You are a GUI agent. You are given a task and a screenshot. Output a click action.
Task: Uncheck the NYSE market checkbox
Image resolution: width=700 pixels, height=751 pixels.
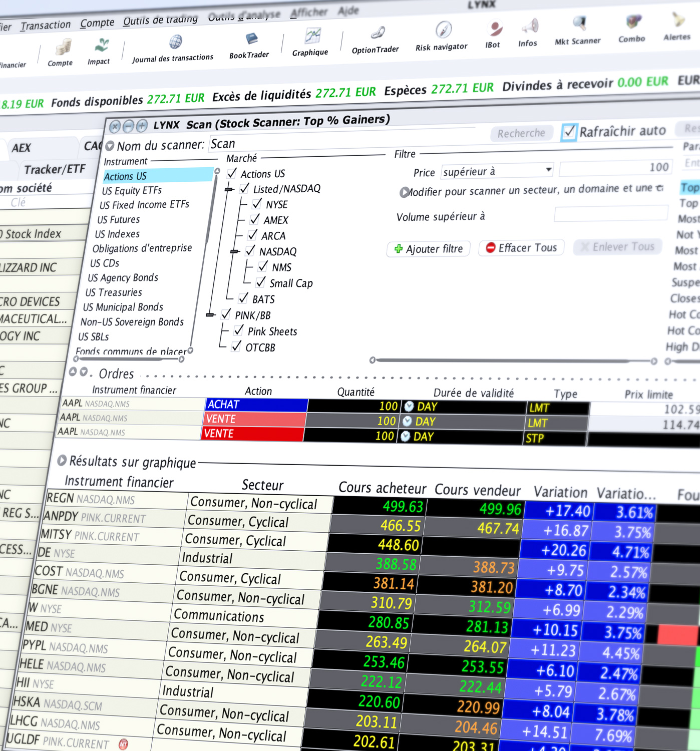(257, 204)
